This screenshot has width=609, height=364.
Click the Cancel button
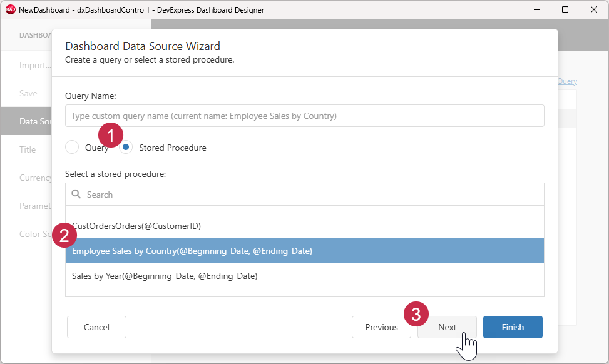(97, 327)
